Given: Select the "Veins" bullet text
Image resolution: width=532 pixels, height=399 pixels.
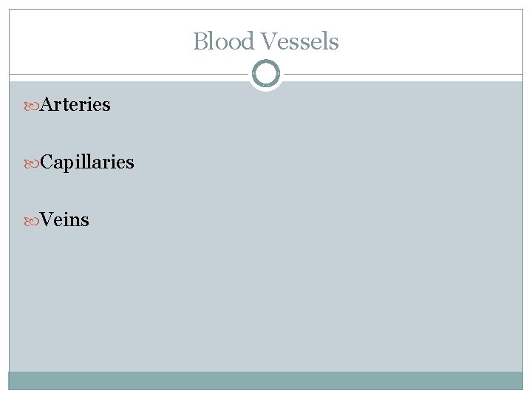Looking at the screenshot, I should coord(65,219).
